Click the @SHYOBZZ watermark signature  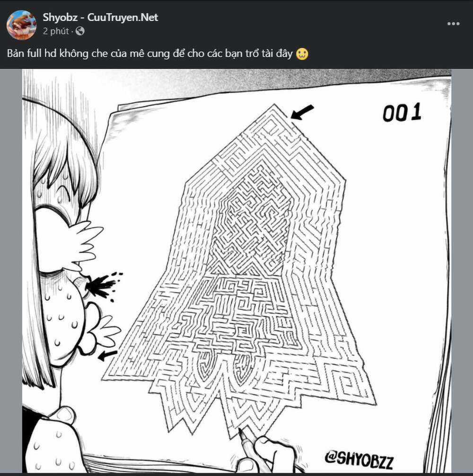[x=359, y=459]
